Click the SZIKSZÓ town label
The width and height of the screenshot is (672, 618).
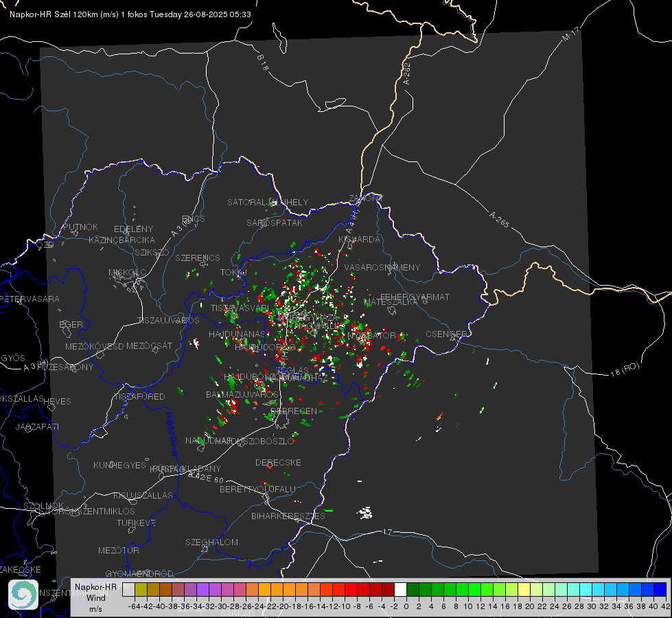(x=152, y=252)
